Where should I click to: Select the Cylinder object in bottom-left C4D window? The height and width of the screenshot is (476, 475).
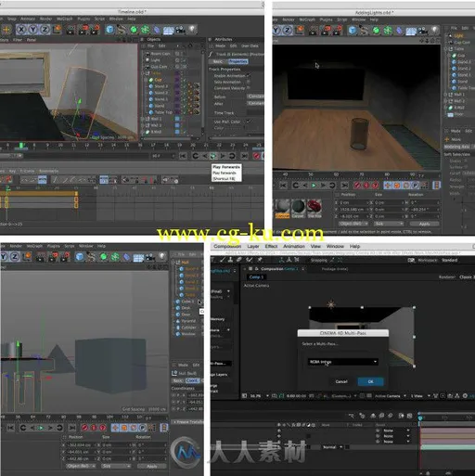point(188,328)
